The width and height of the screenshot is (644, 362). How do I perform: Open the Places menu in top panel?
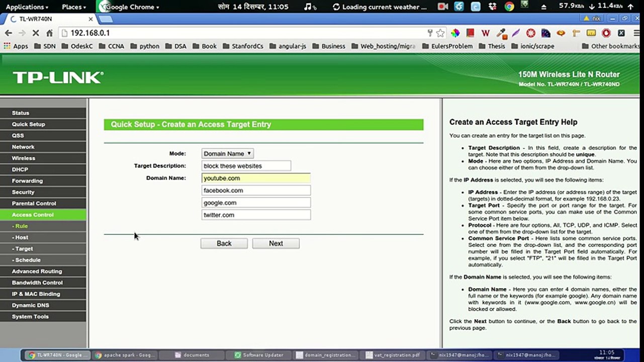pos(74,7)
